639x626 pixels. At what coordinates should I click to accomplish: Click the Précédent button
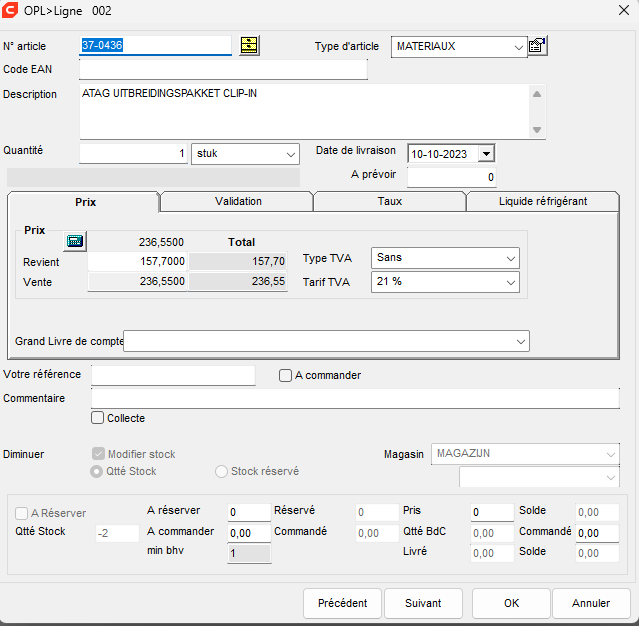(x=342, y=603)
